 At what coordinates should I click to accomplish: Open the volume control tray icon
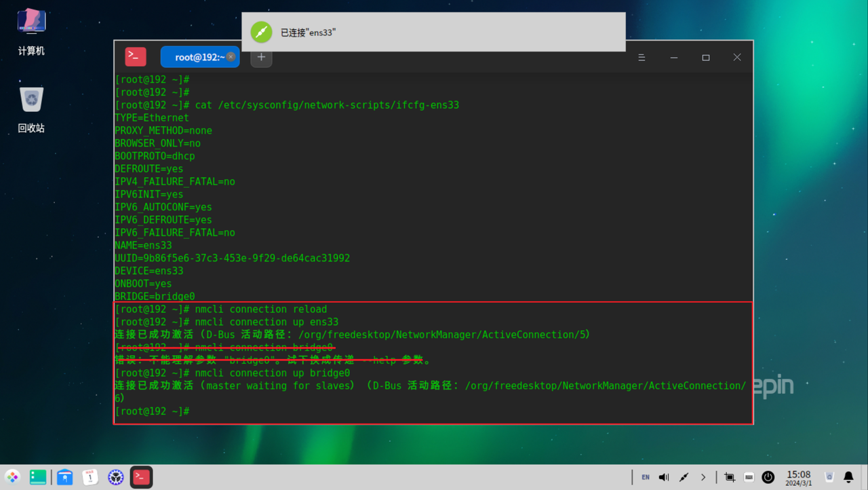pos(664,477)
